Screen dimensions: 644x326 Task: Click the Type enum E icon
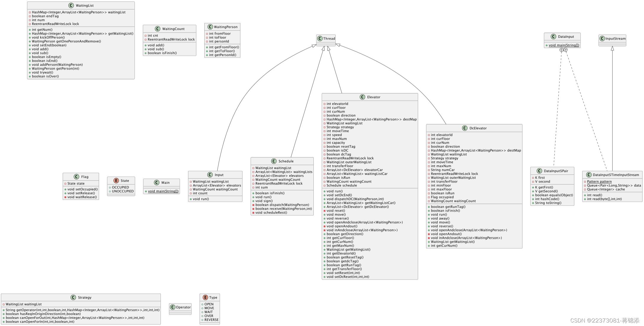click(x=205, y=297)
